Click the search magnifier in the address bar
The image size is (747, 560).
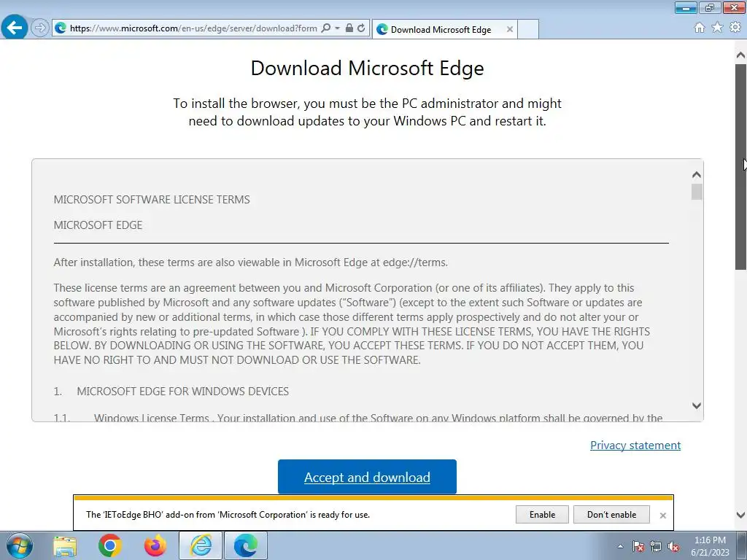pos(326,28)
